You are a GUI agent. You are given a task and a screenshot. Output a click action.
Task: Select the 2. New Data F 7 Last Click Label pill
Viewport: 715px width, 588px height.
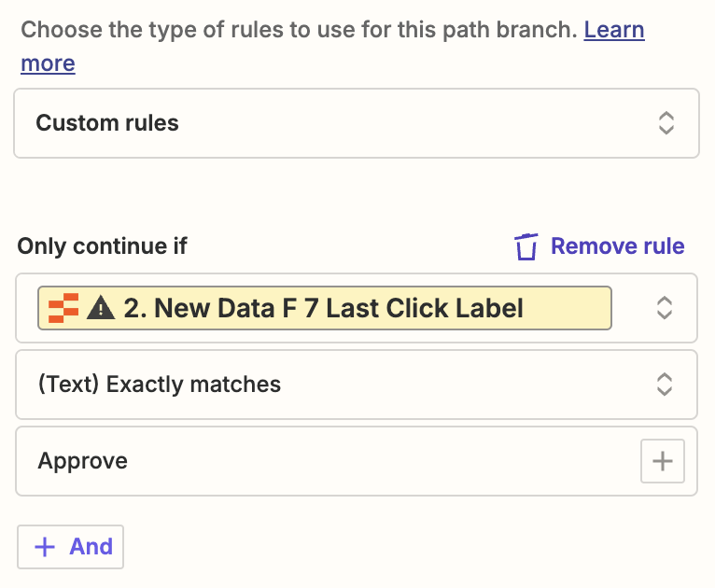tap(323, 308)
